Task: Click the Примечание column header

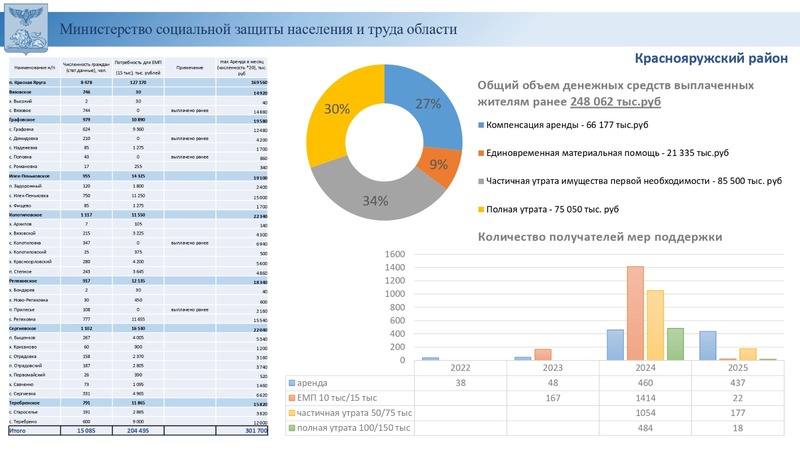Action: click(x=190, y=67)
